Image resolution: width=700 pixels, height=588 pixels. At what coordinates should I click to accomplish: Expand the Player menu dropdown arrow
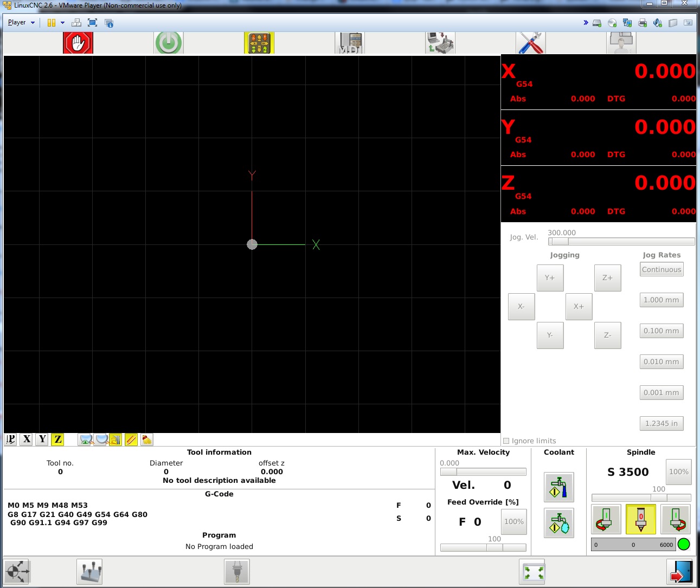pos(33,23)
